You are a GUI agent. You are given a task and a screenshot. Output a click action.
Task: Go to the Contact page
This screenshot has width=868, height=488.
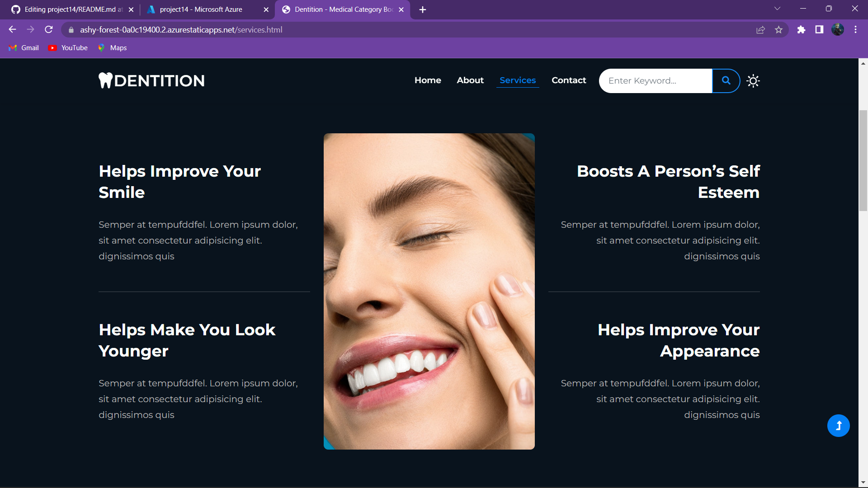(x=569, y=80)
